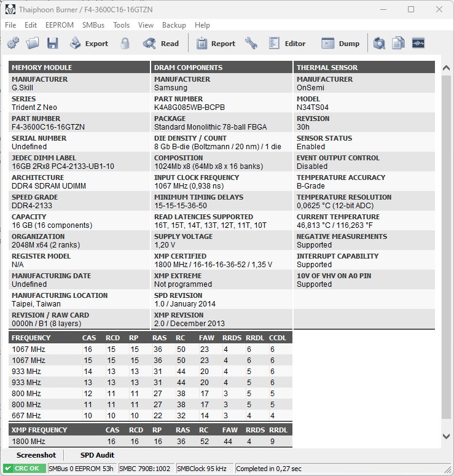Screen dimensions: 454x476
Task: Click the CRC OK status indicator
Action: (x=24, y=469)
